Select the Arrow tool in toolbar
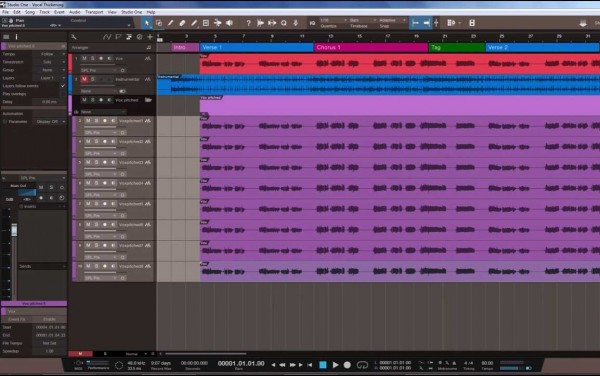Screen dimensions: 600x376 point(147,23)
